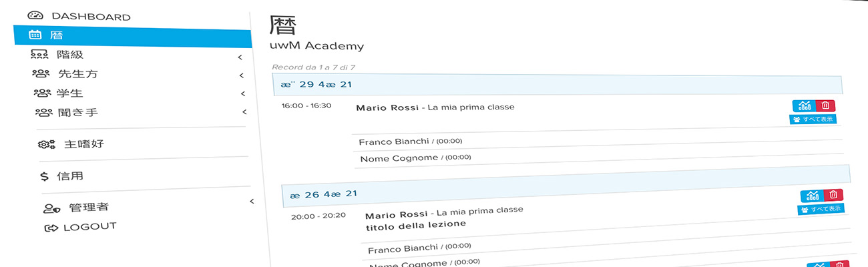This screenshot has height=267, width=868.
Task: Open statistics chart for 16:00 - 16:30 lesson
Action: coord(805,105)
